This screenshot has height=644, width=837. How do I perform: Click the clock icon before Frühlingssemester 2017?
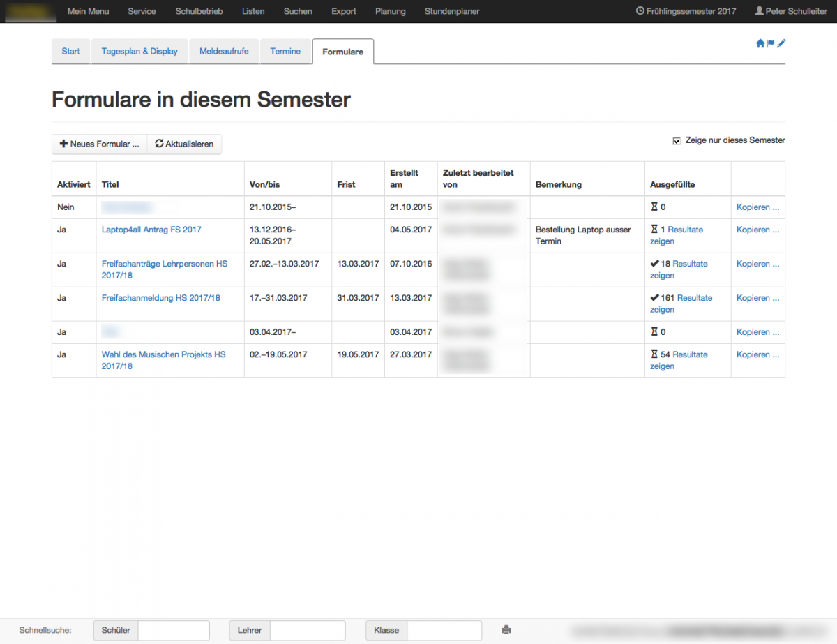[x=640, y=11]
